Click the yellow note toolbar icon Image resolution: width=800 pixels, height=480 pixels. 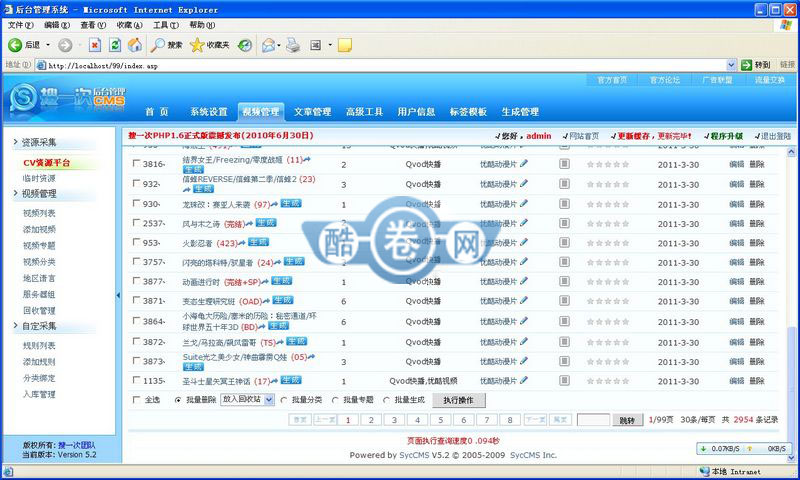point(345,45)
